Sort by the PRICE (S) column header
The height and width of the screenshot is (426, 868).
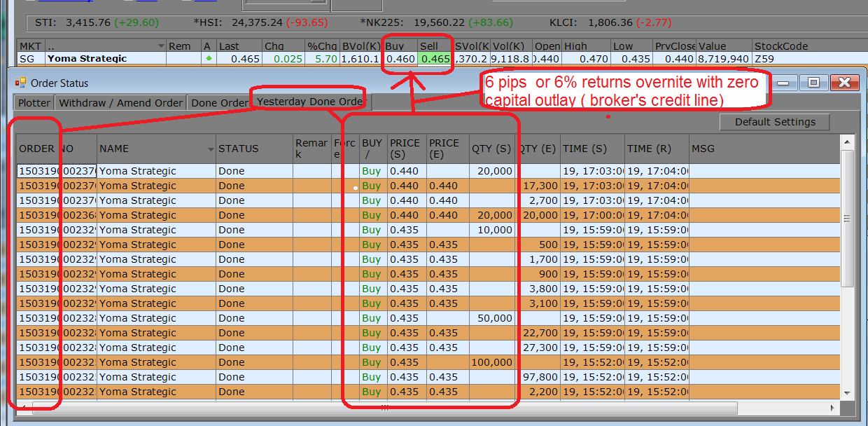point(407,149)
